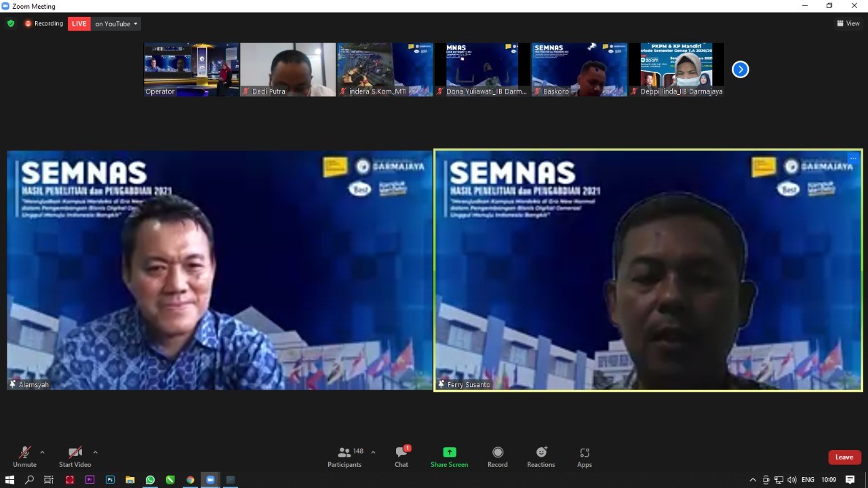The height and width of the screenshot is (488, 868).
Task: Open the dark app next to Zoom on taskbar
Action: [x=231, y=480]
